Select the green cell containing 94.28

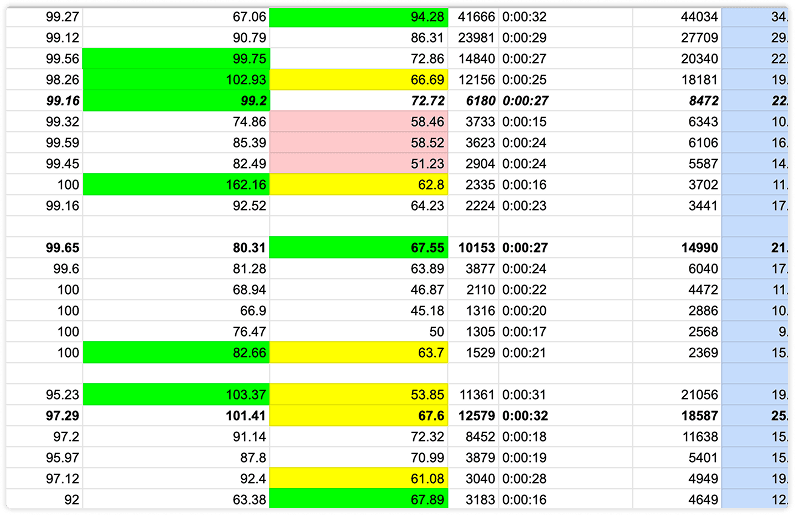[x=358, y=17]
